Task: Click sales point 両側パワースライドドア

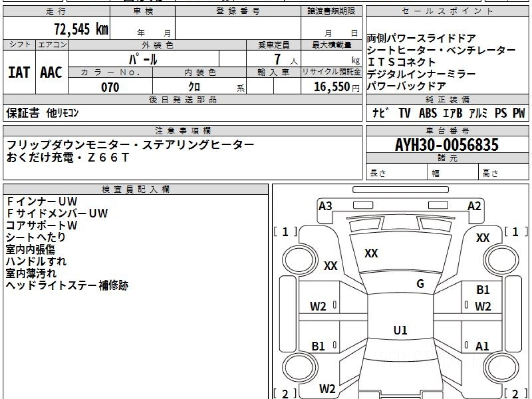Action: click(x=422, y=39)
